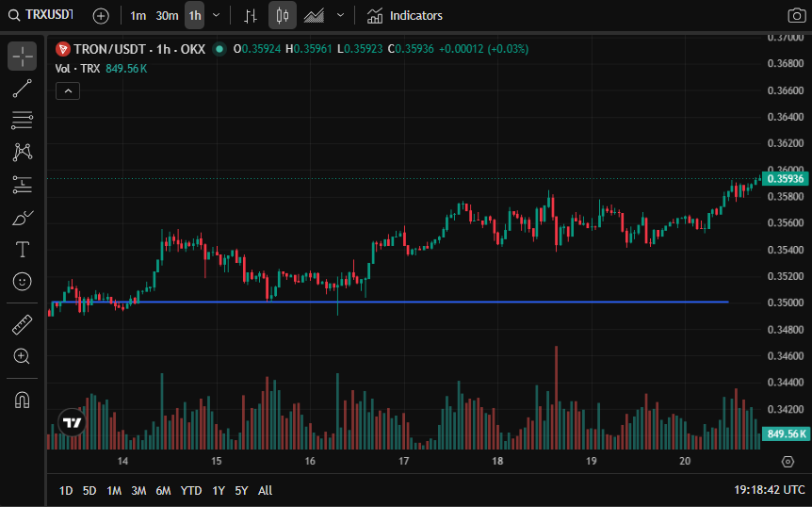Open the long position forecasting tool
The width and height of the screenshot is (812, 507).
[23, 185]
